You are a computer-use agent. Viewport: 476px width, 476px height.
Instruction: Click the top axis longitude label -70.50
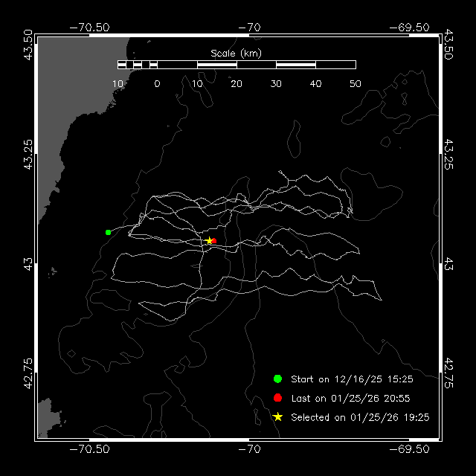(x=90, y=28)
